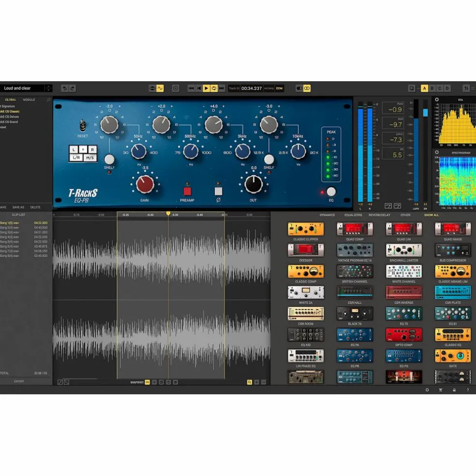Click the black OUT knob
Image resolution: width=476 pixels, height=476 pixels.
(x=253, y=184)
